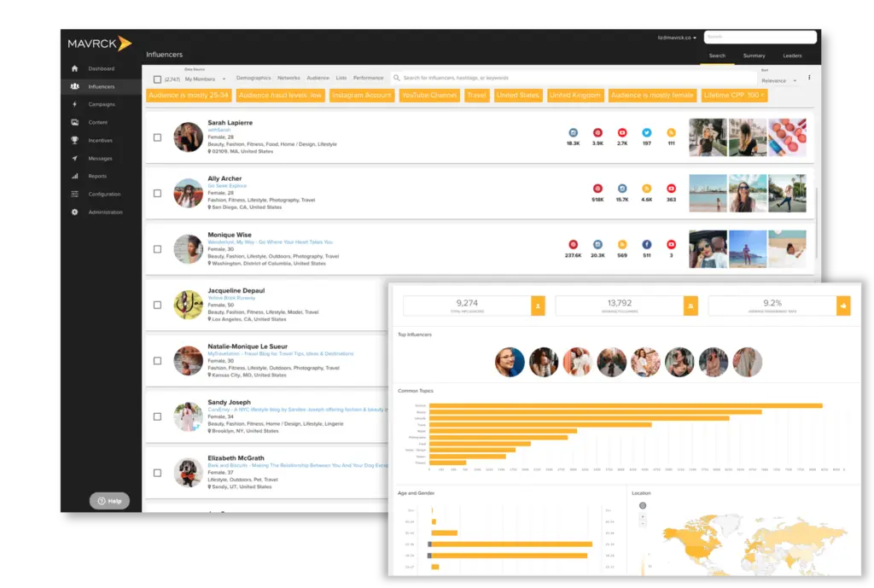
Task: Click the three-dot more options icon
Action: point(809,78)
